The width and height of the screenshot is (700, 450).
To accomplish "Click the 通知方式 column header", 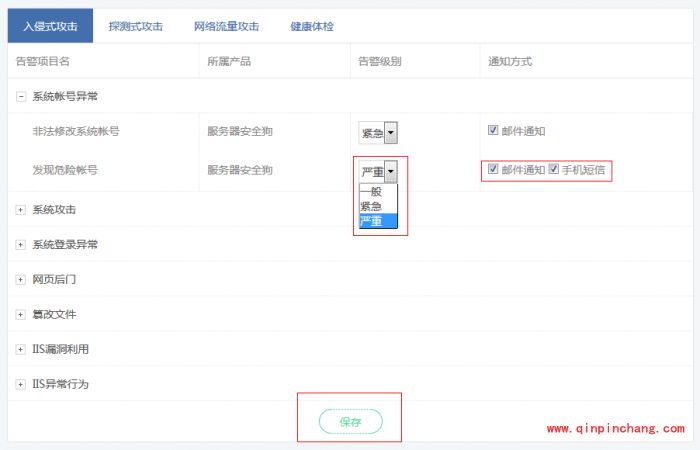I will [510, 61].
